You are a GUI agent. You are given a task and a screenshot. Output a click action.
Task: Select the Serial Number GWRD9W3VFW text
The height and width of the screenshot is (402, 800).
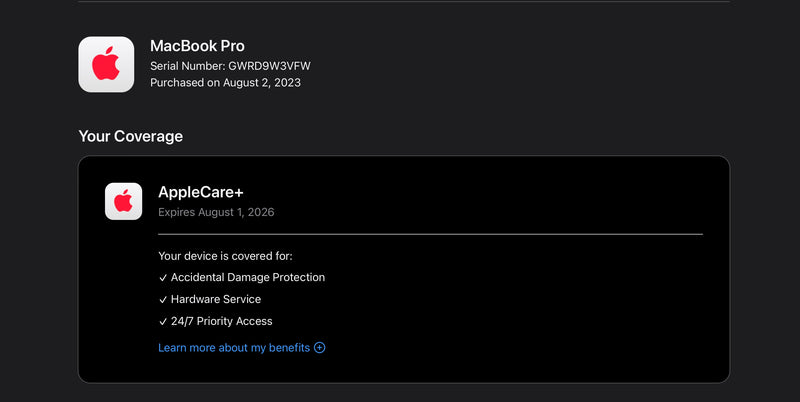[x=230, y=66]
